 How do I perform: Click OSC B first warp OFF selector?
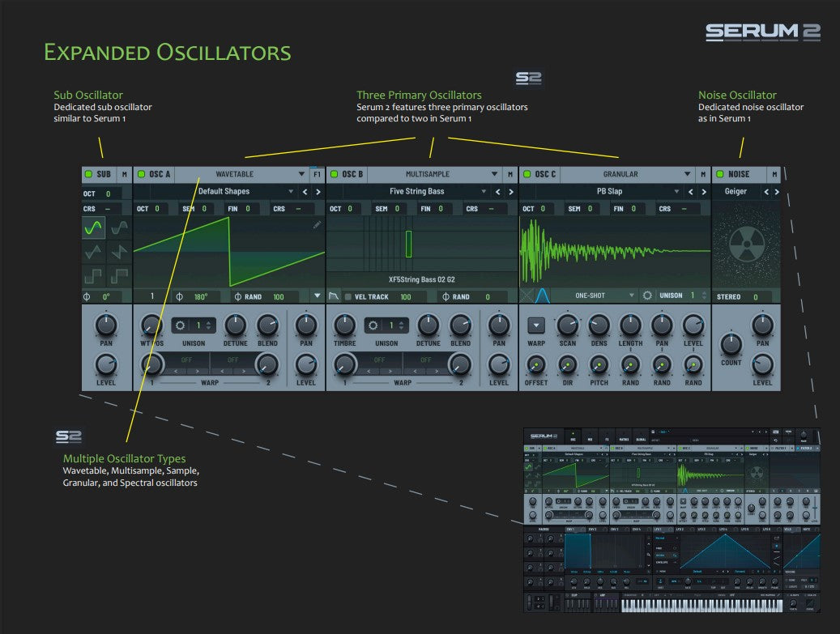pyautogui.click(x=379, y=360)
